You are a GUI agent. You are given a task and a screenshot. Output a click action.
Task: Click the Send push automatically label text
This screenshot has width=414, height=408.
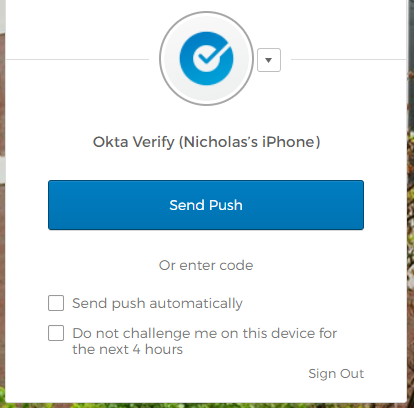157,303
